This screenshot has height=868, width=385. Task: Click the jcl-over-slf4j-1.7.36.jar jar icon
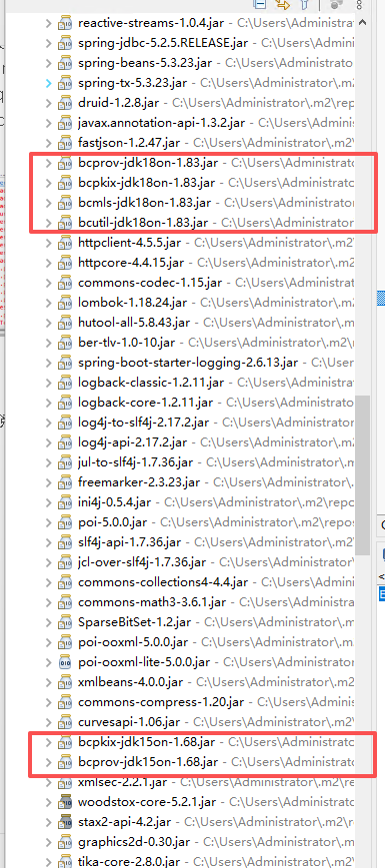[x=65, y=562]
